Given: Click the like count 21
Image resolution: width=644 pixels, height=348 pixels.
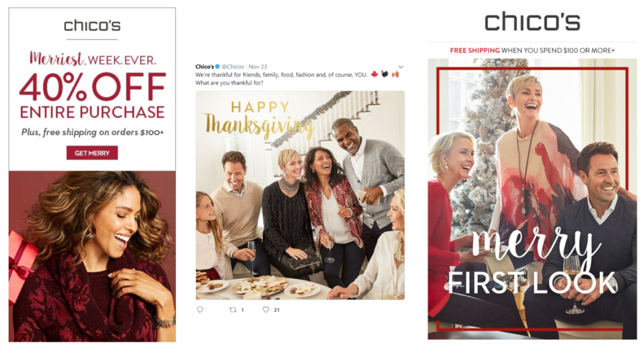Looking at the screenshot, I should pos(277,310).
